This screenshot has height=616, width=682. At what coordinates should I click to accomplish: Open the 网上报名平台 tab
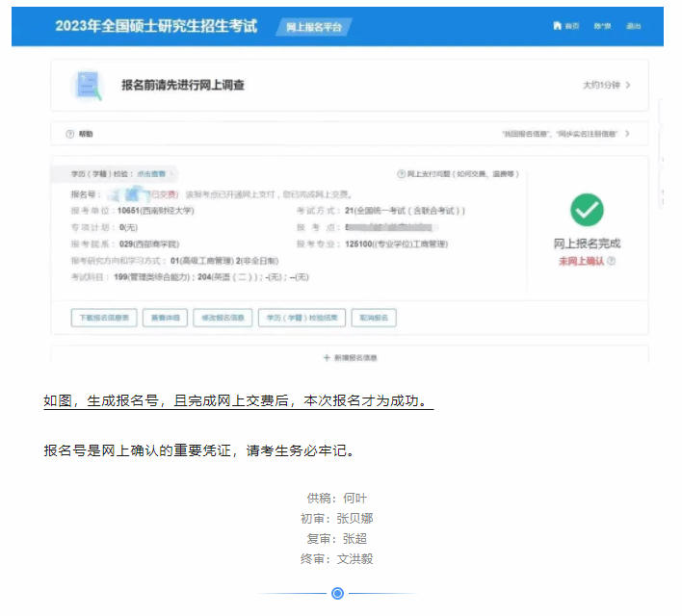click(x=314, y=26)
